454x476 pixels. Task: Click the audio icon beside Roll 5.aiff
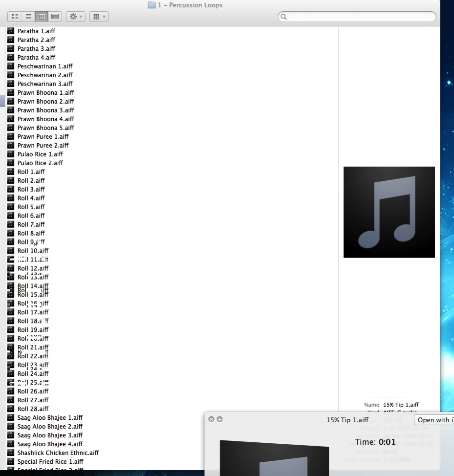pyautogui.click(x=11, y=207)
